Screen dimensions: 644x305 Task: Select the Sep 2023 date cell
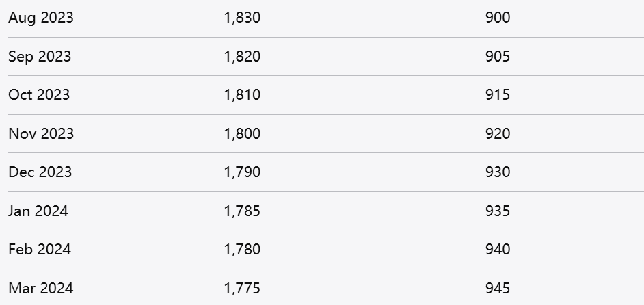pos(40,56)
